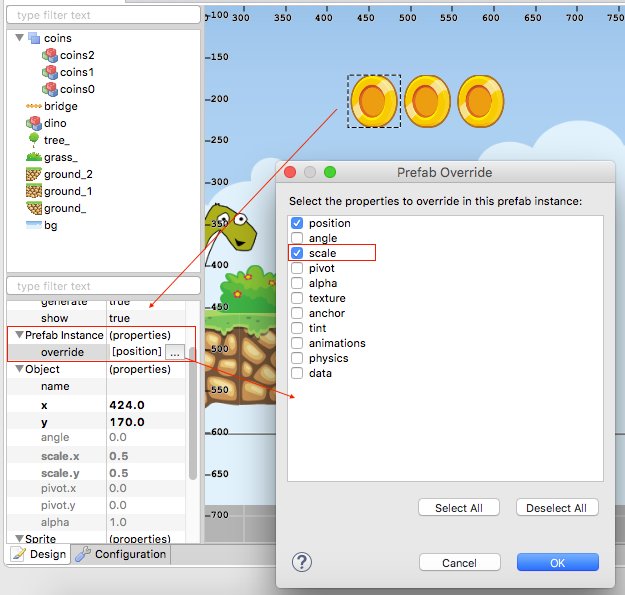This screenshot has width=625, height=595.
Task: Cancel the Prefab Override dialog
Action: pyautogui.click(x=460, y=563)
